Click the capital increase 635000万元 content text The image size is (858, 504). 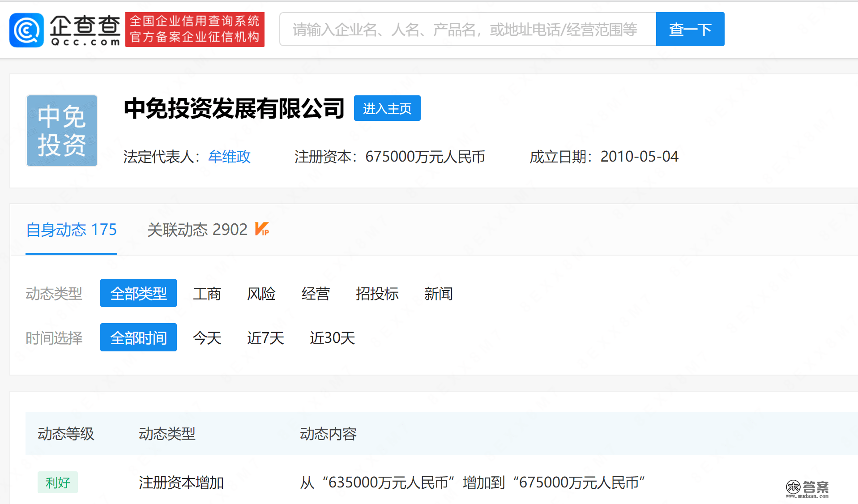pyautogui.click(x=472, y=483)
